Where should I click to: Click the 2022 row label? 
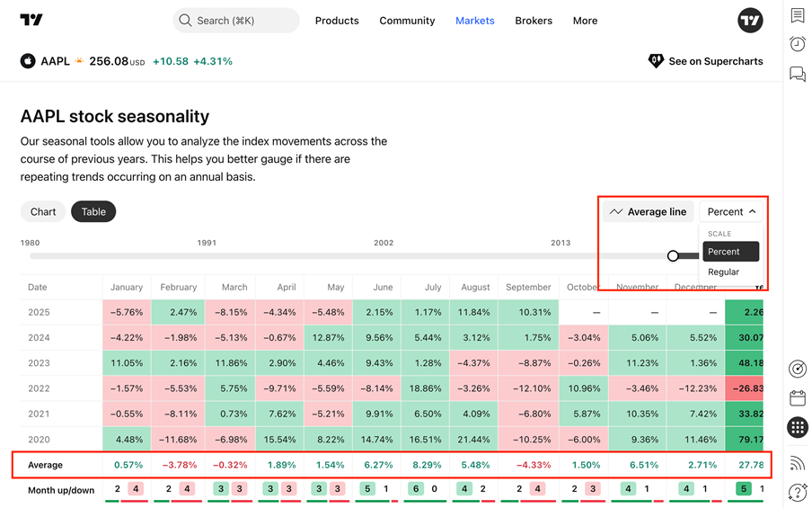[x=39, y=388]
